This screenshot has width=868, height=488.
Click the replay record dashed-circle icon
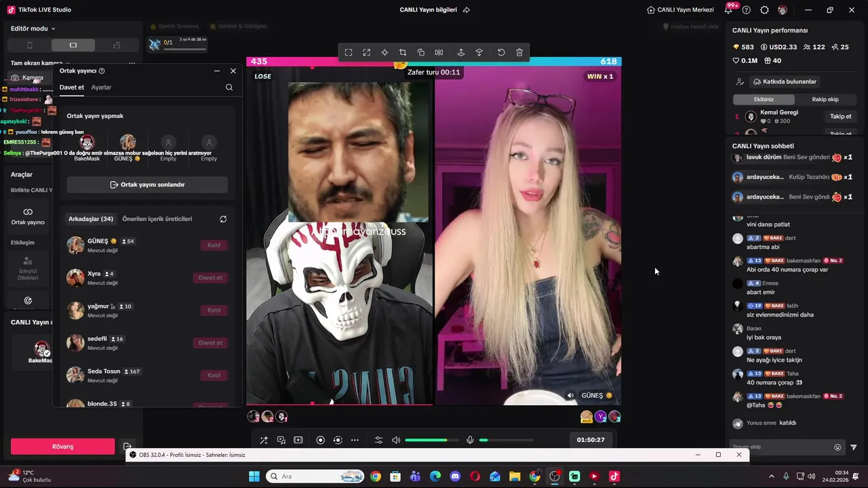pos(338,440)
